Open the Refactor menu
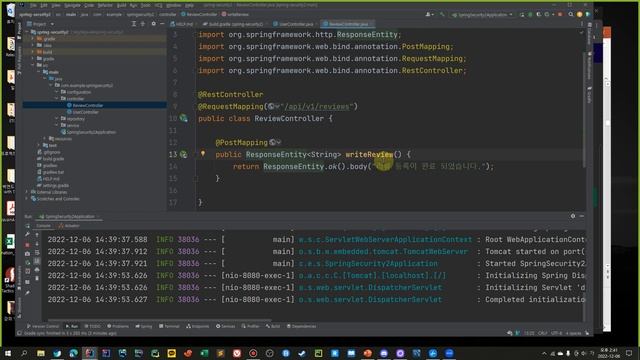The width and height of the screenshot is (640, 360). pyautogui.click(x=105, y=5)
